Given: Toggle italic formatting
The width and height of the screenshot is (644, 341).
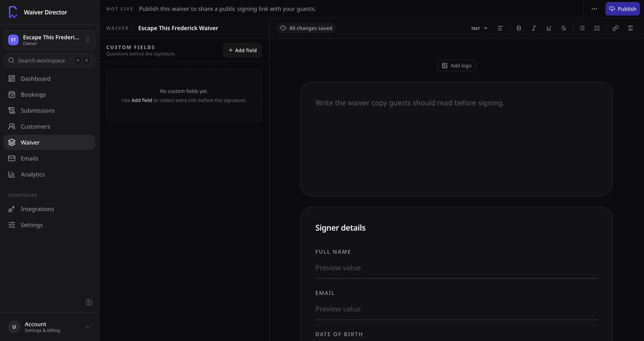Looking at the screenshot, I should tap(534, 28).
